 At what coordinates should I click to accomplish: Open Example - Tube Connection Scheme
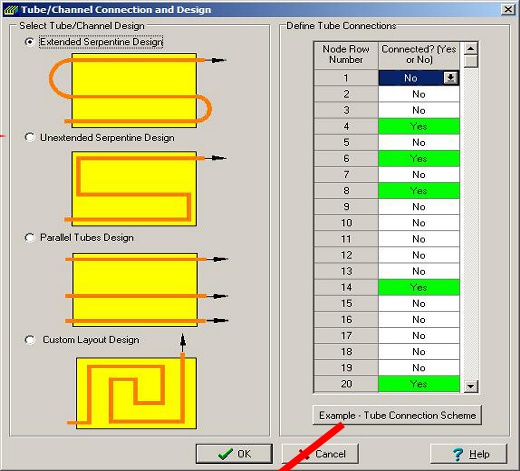397,415
